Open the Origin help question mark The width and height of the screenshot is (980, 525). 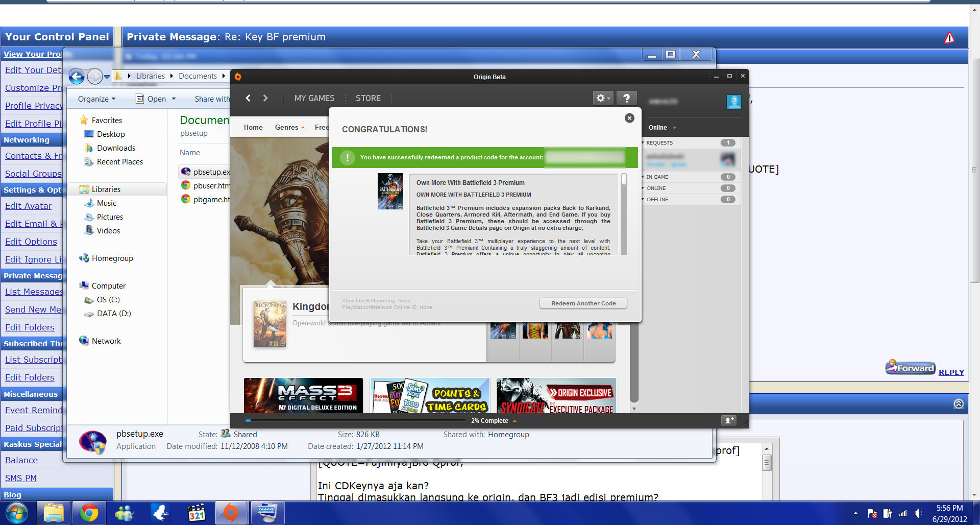point(626,98)
